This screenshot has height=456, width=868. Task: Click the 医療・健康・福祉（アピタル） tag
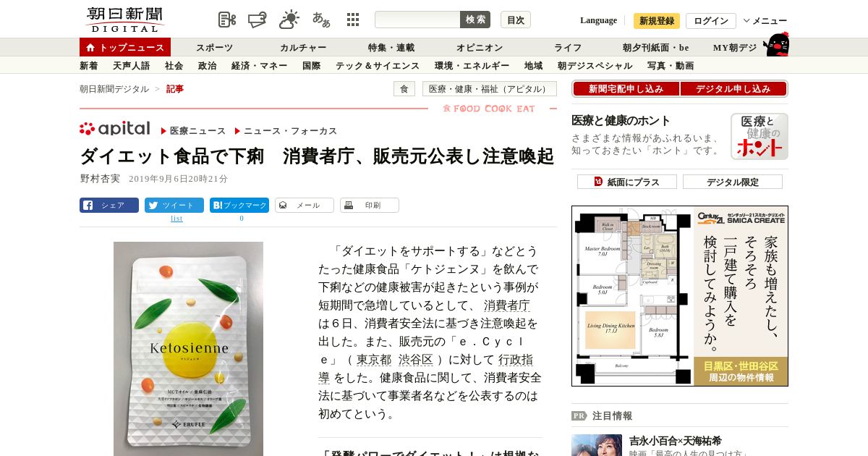pos(490,89)
